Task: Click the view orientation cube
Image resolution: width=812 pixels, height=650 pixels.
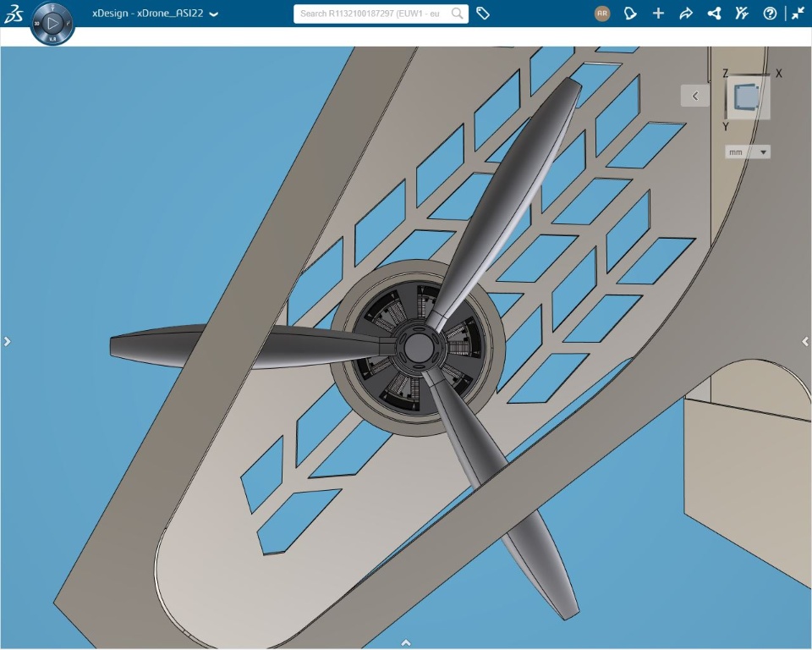Action: point(748,97)
